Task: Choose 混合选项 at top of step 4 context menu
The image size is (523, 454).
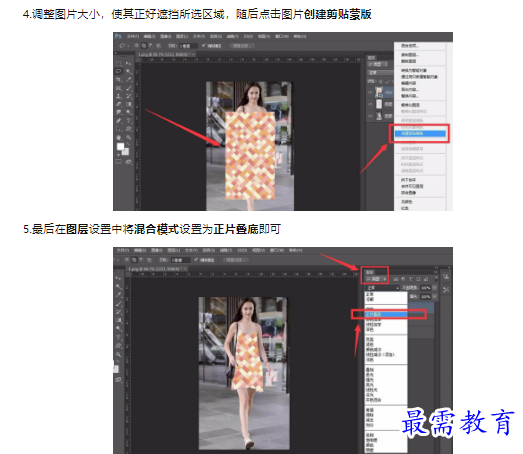Action: coord(410,46)
